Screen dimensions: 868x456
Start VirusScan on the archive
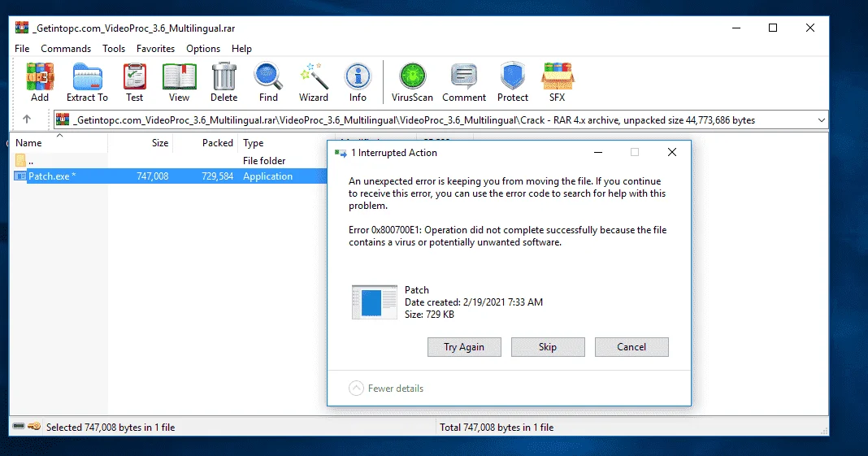[412, 82]
